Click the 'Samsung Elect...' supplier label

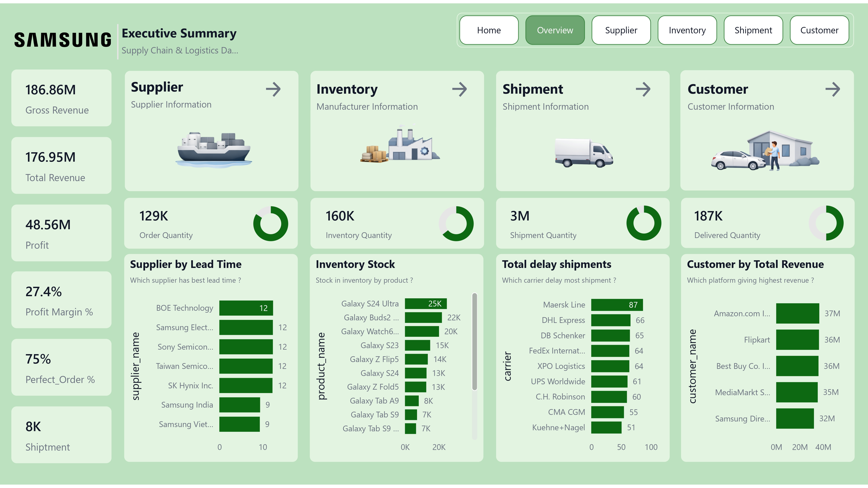tap(184, 327)
